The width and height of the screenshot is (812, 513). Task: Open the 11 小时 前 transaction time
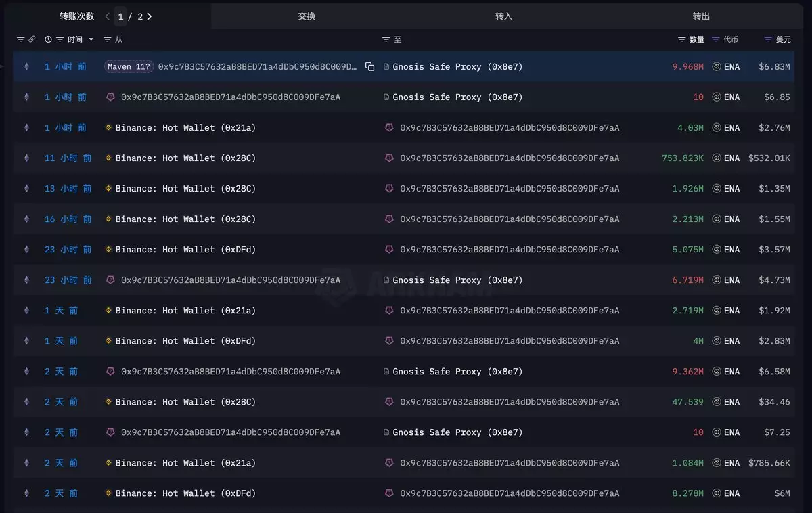(68, 158)
